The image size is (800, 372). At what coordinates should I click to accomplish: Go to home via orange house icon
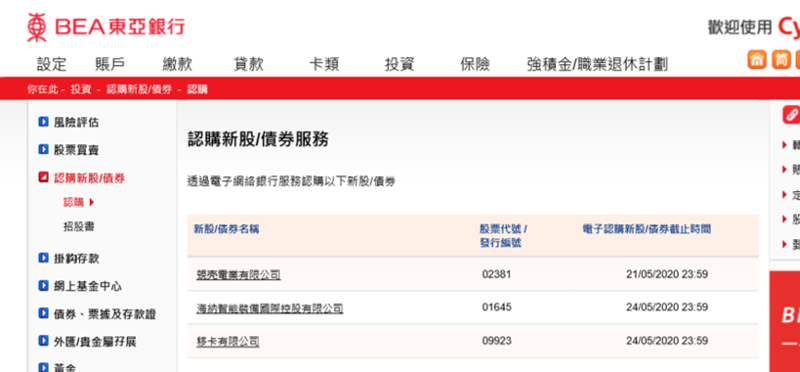pyautogui.click(x=757, y=59)
